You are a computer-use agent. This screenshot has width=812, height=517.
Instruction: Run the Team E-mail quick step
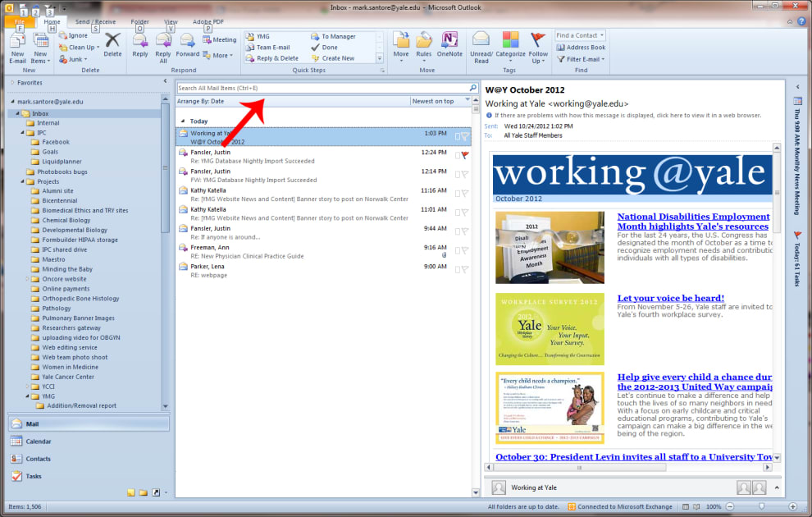[x=267, y=47]
